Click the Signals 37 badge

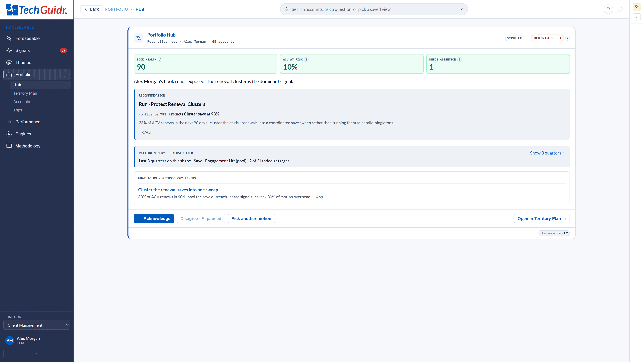64,50
